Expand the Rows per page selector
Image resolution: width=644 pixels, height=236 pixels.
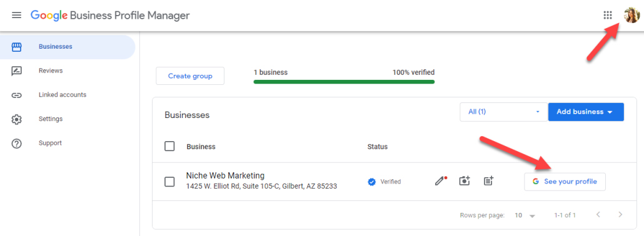pos(525,215)
